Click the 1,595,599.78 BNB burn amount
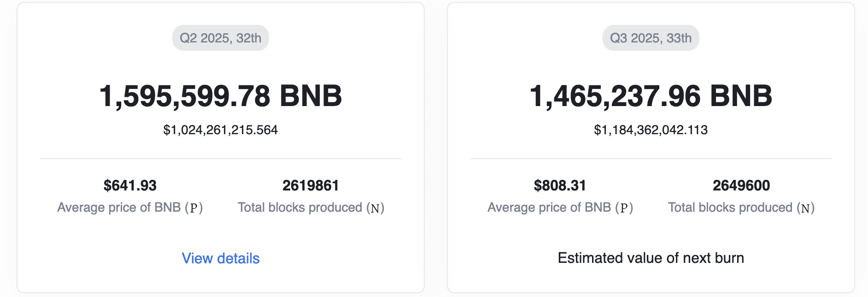This screenshot has height=297, width=868. [x=221, y=96]
